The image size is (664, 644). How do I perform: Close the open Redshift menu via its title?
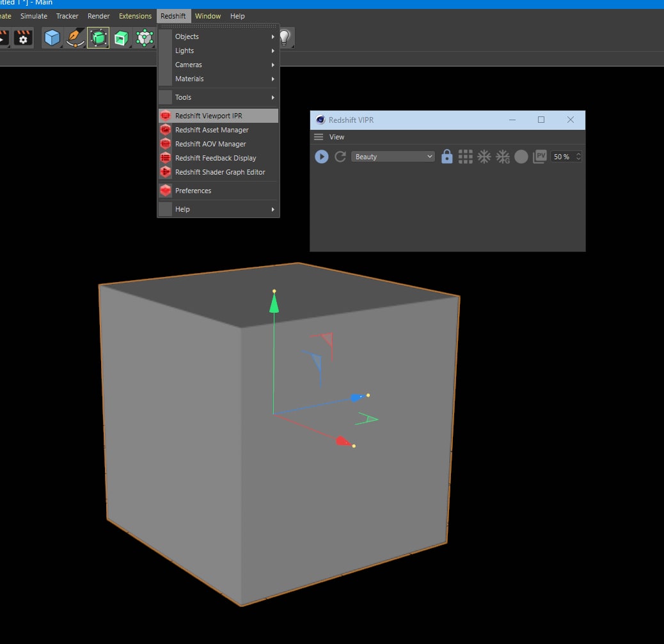(x=173, y=16)
